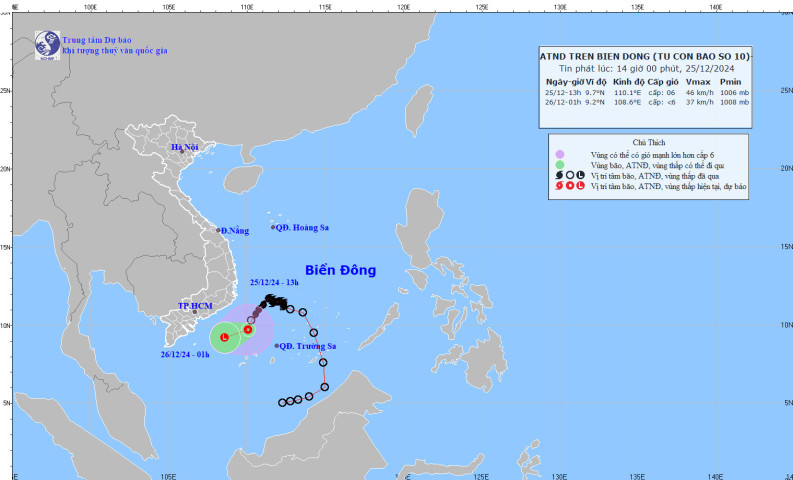
Task: Click the red current depression position marker
Action: click(x=248, y=330)
